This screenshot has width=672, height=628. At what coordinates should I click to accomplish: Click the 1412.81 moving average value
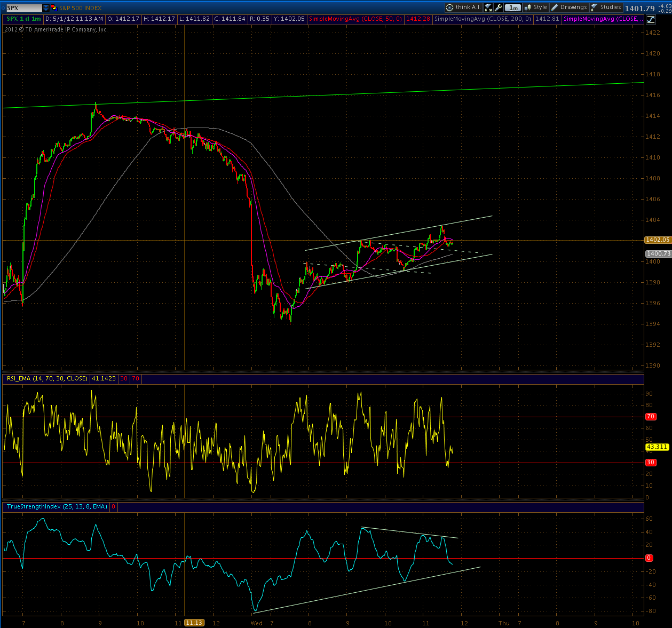pos(548,19)
